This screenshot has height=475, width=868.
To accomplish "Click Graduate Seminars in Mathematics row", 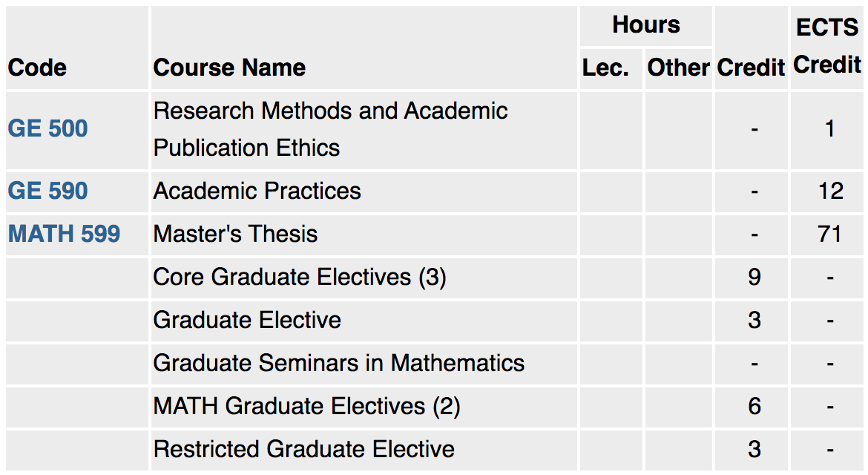I will pos(434,364).
